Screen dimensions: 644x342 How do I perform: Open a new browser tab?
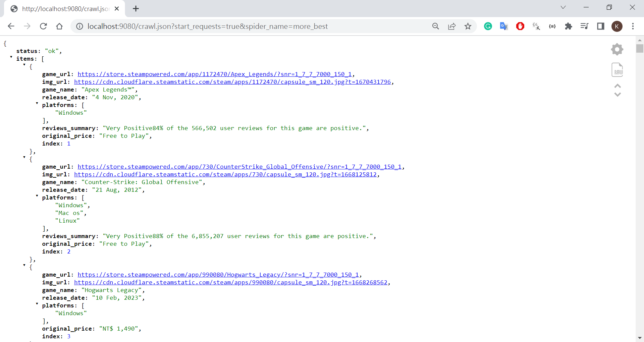click(x=136, y=9)
